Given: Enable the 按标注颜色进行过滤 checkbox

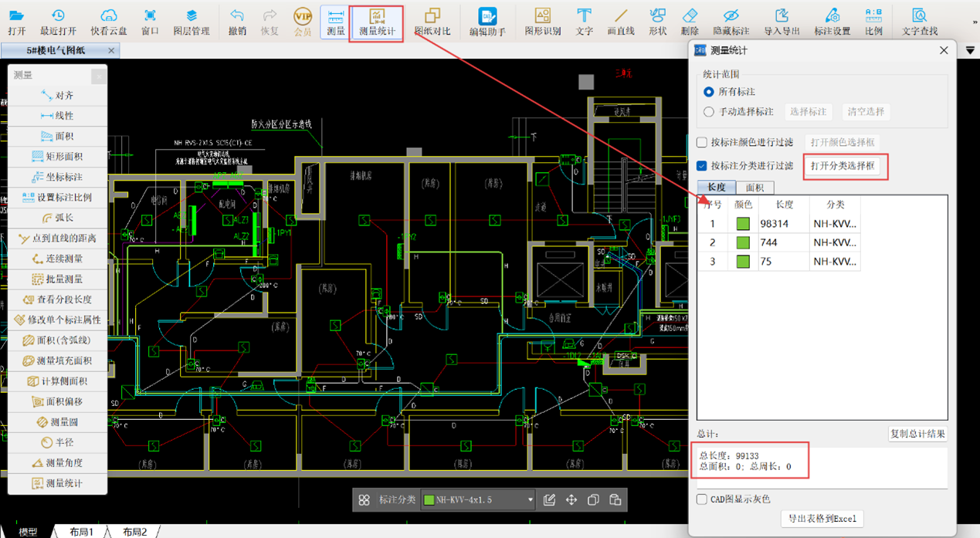Looking at the screenshot, I should pyautogui.click(x=702, y=143).
